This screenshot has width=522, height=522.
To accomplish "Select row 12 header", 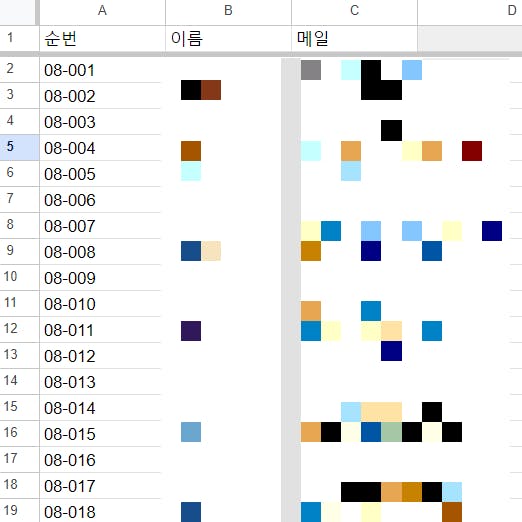I will coord(19,329).
